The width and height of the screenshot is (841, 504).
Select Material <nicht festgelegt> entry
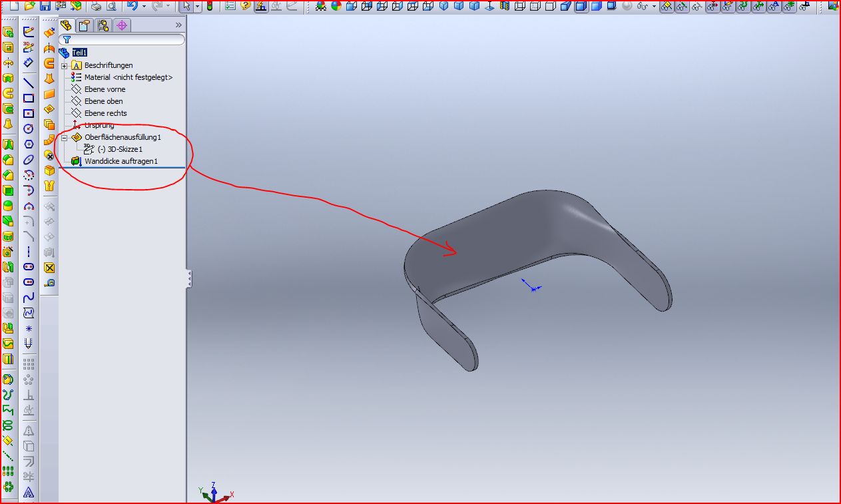coord(129,77)
